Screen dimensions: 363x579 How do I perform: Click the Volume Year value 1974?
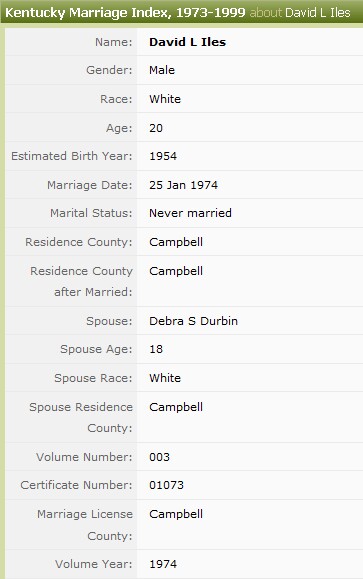(163, 564)
